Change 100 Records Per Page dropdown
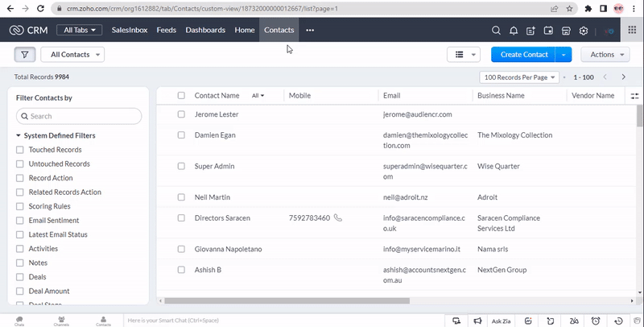Viewport: 644px width, 327px height. tap(519, 77)
